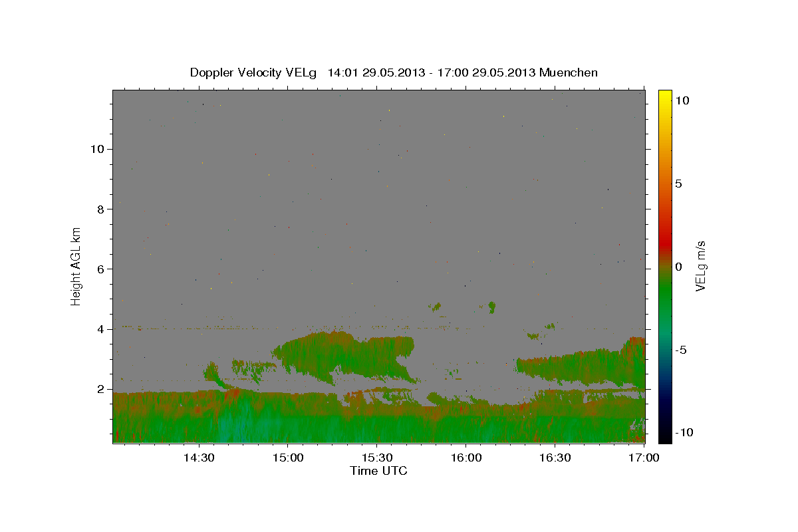The height and width of the screenshot is (532, 798).
Task: Click the yellow top of the colorbar
Action: click(x=665, y=96)
